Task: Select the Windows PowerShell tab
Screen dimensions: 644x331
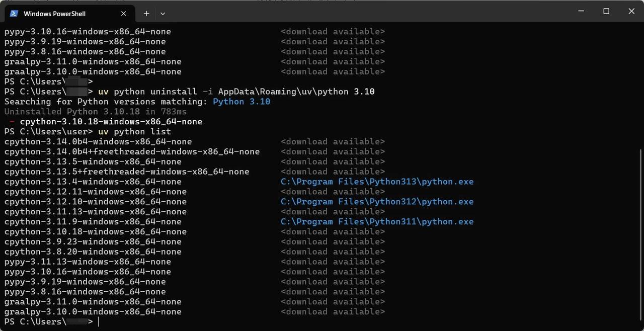Action: tap(70, 13)
